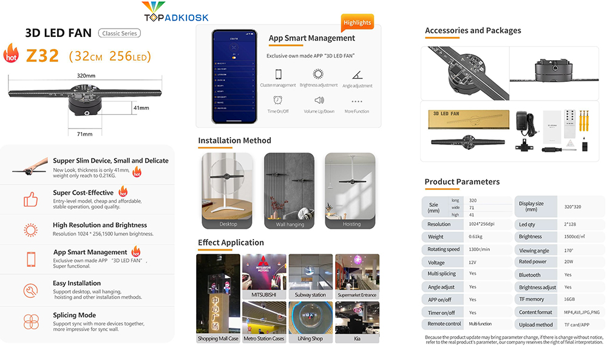Click the TOPADKIOSK logo
This screenshot has width=607, height=364.
click(x=176, y=12)
